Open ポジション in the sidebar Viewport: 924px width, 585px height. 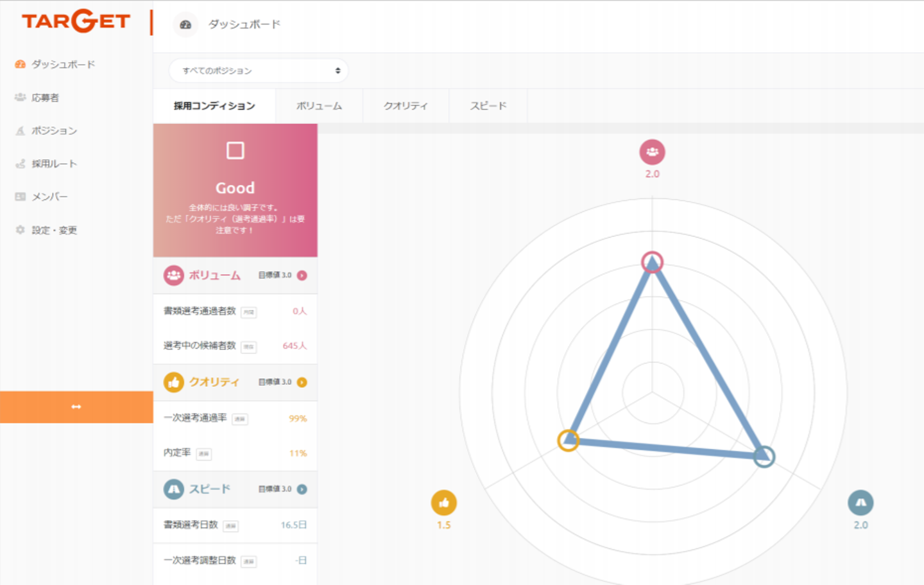coord(54,130)
